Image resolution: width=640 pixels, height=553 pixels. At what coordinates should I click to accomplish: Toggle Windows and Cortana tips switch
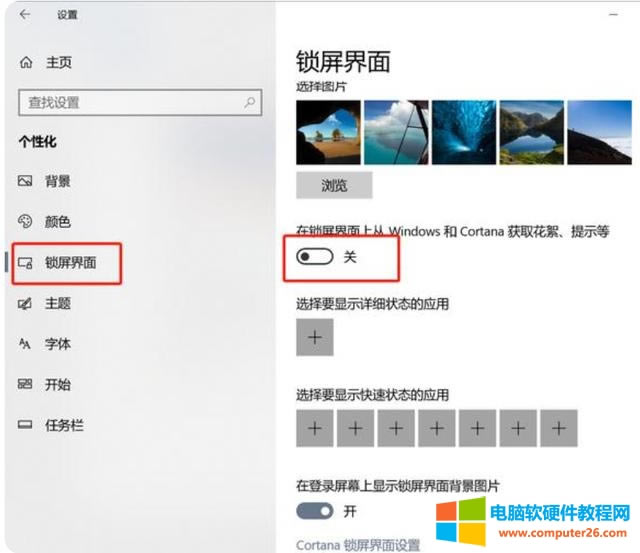tap(315, 257)
